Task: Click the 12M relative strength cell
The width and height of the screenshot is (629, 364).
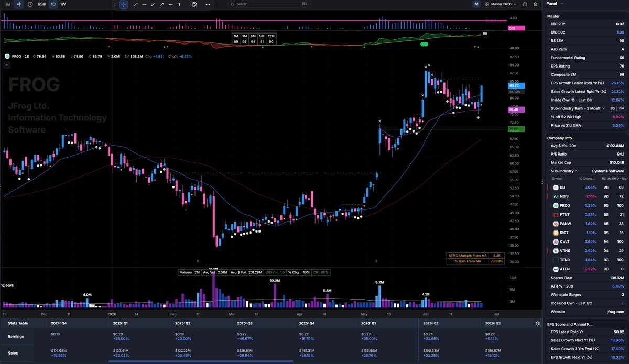Action: (x=271, y=35)
